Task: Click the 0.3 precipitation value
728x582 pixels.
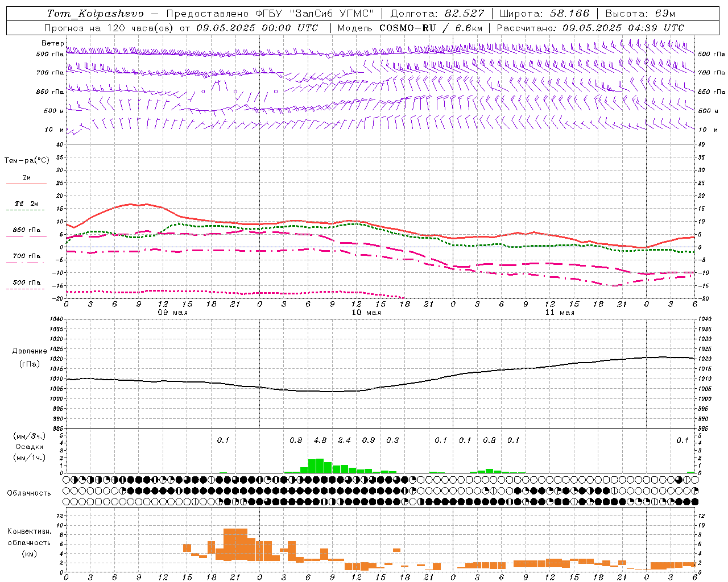Action: coord(392,440)
